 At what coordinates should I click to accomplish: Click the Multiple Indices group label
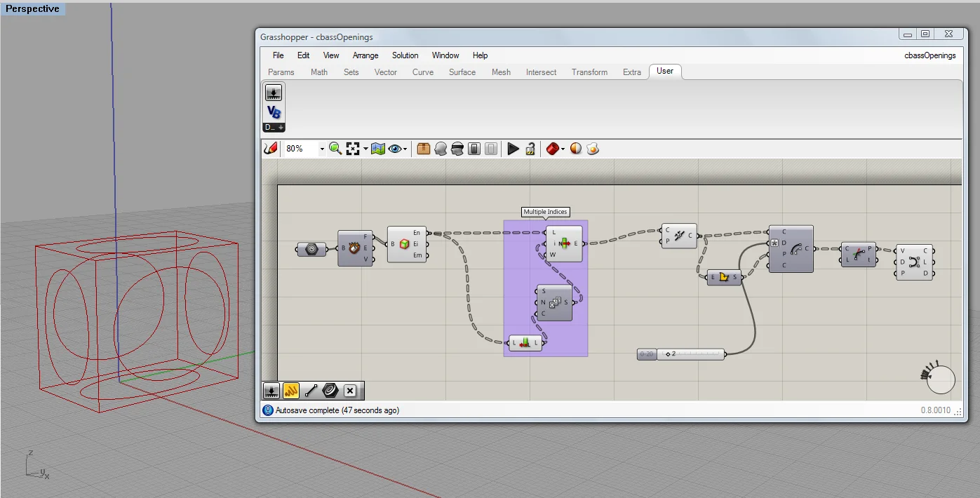tap(546, 212)
